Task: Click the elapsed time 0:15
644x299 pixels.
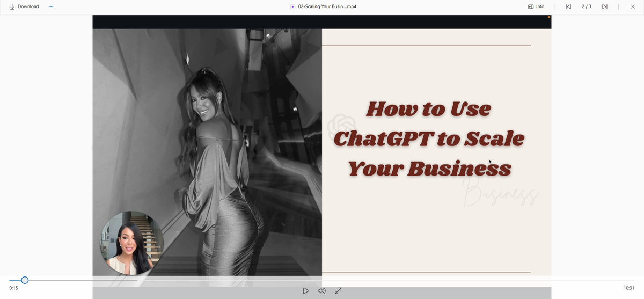Action: click(x=13, y=288)
